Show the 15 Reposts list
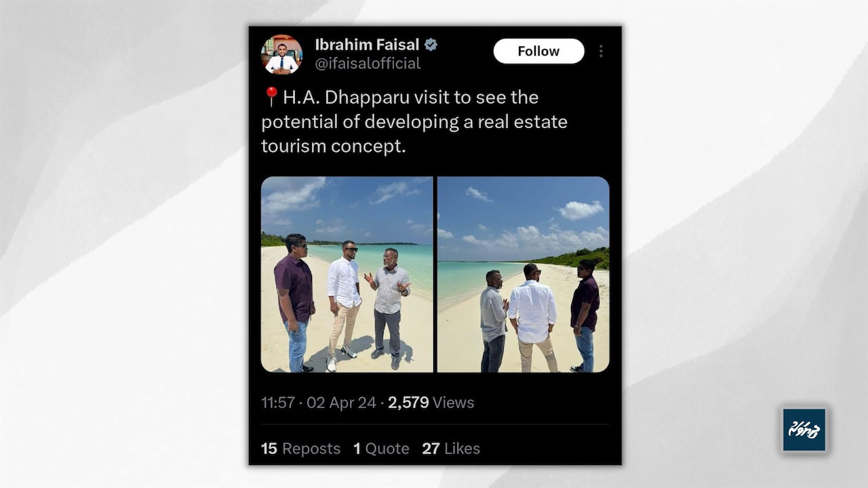 click(x=300, y=449)
